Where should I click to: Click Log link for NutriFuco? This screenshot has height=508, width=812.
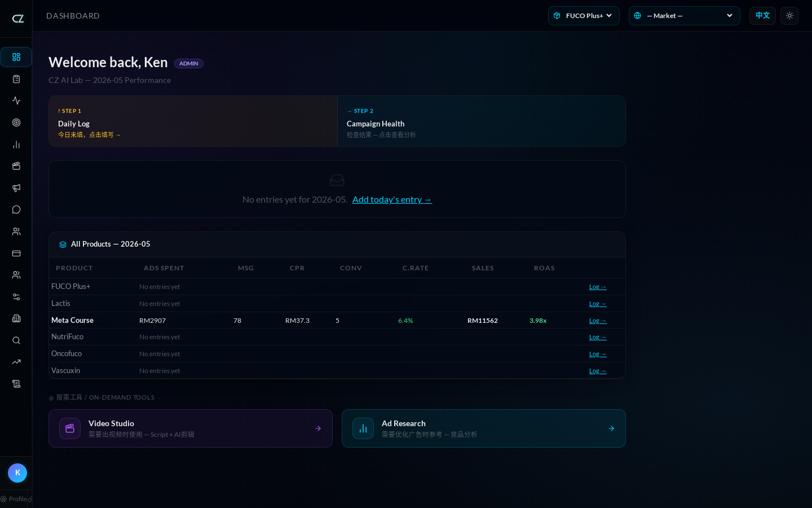(598, 337)
